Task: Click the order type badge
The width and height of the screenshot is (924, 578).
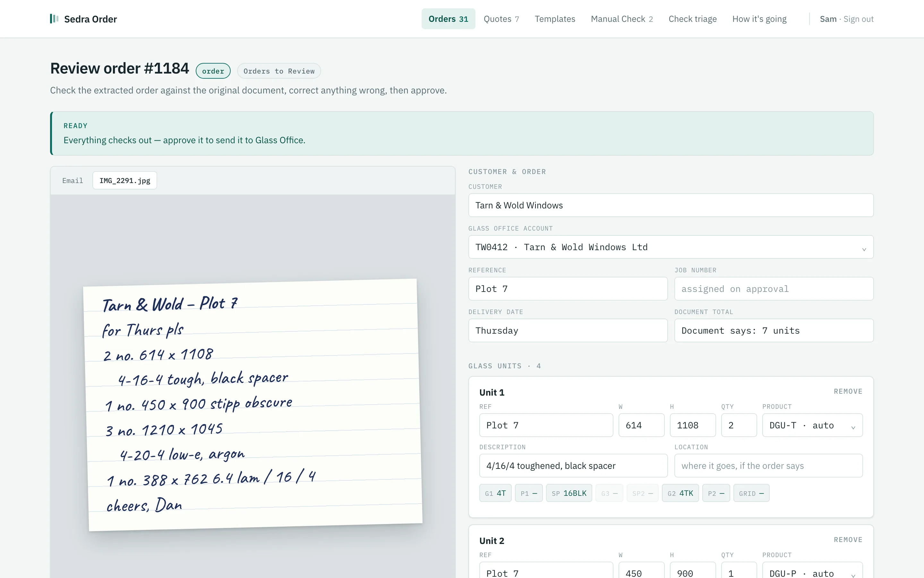Action: click(x=213, y=71)
